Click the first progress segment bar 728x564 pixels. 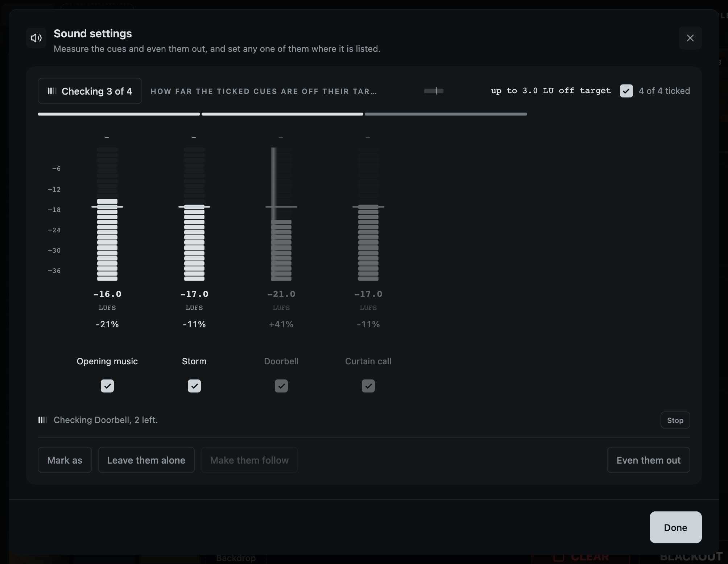(119, 114)
